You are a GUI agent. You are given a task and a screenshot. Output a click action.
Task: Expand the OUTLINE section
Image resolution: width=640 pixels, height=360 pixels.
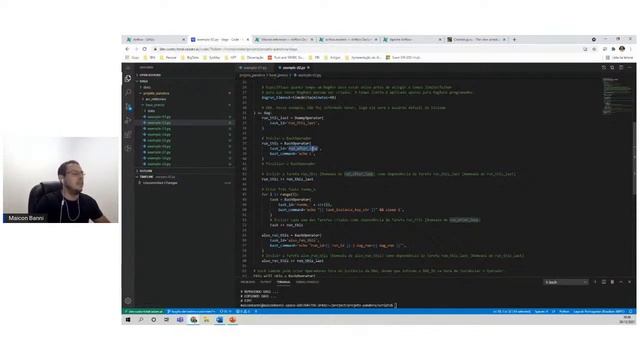185,171
